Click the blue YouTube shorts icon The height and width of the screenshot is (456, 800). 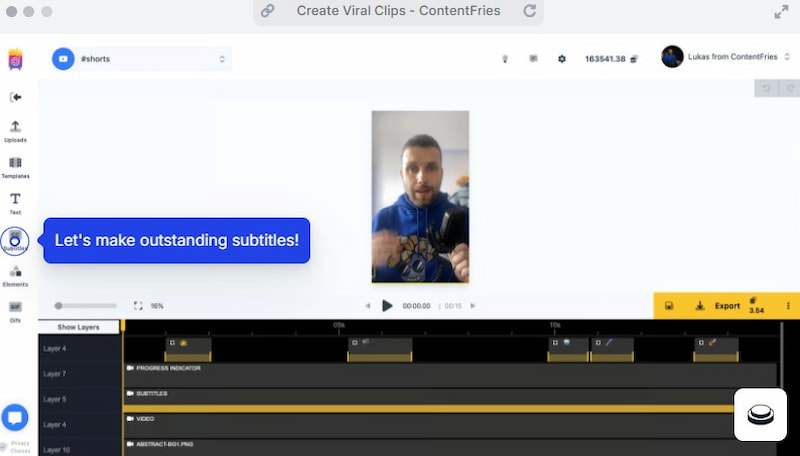(x=63, y=59)
